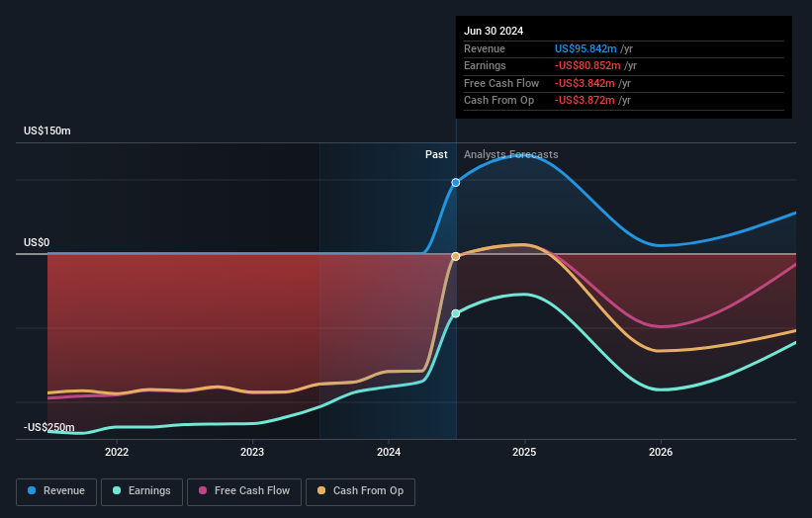Toggle the Free Cash Flow legend button
The width and height of the screenshot is (812, 518).
[244, 491]
